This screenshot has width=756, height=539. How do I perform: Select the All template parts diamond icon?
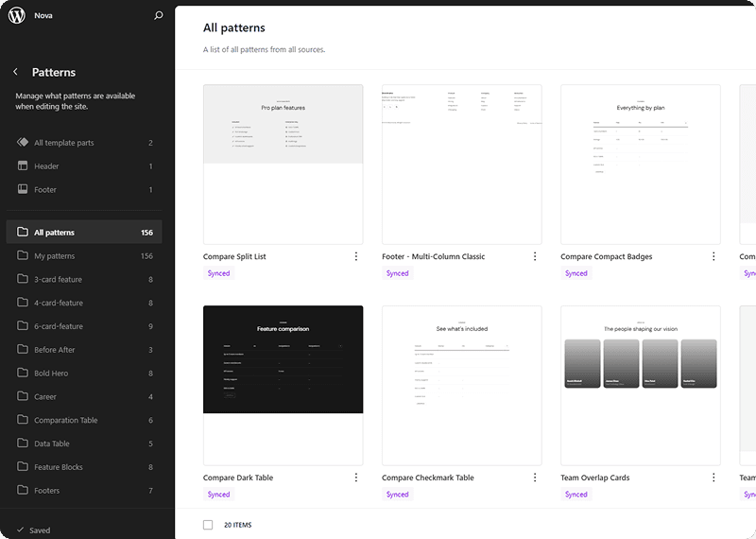click(23, 143)
